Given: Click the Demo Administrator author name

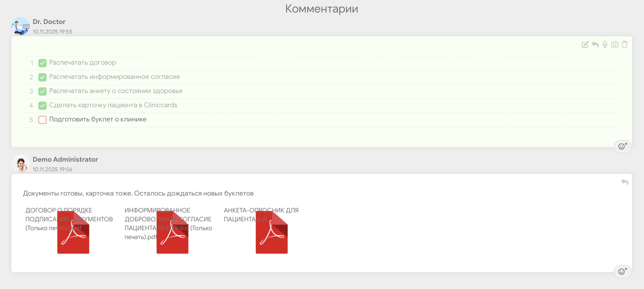Looking at the screenshot, I should point(65,159).
